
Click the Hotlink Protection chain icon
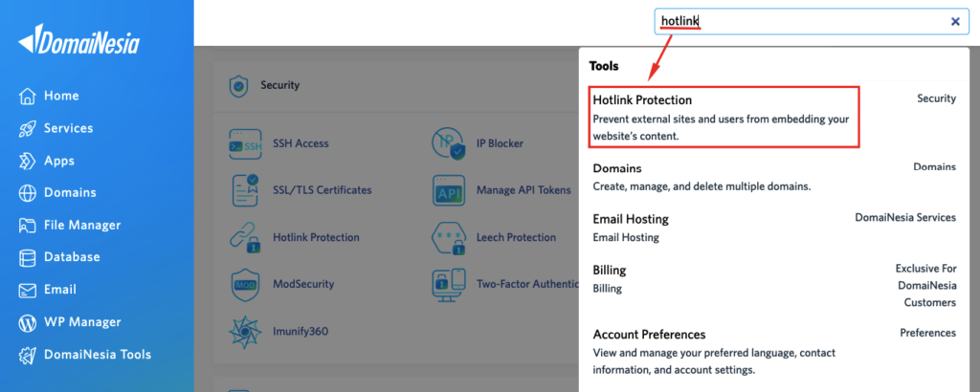click(x=245, y=238)
